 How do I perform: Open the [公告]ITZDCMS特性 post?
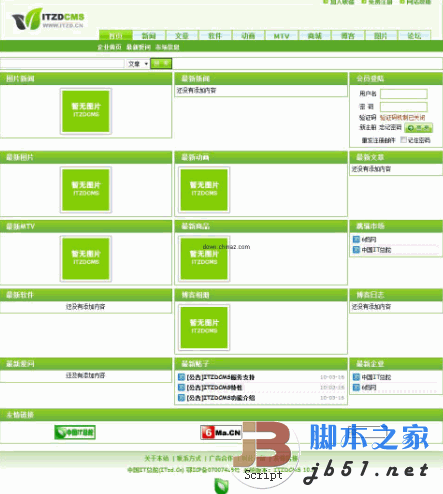click(x=214, y=388)
